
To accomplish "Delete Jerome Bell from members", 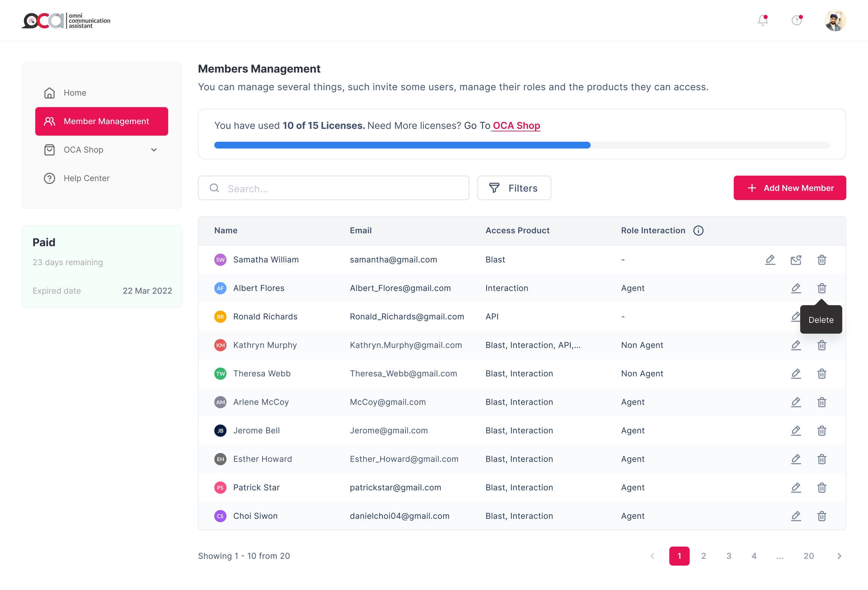I will 822,431.
